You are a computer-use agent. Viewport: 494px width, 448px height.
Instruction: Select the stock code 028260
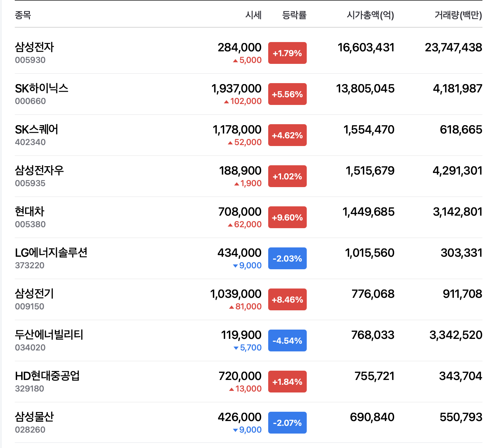[30, 430]
